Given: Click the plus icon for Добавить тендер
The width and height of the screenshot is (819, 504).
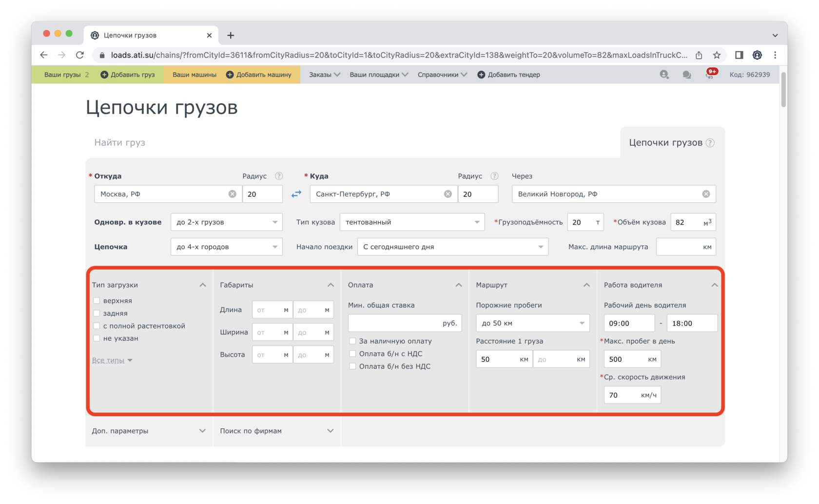Looking at the screenshot, I should tap(481, 75).
